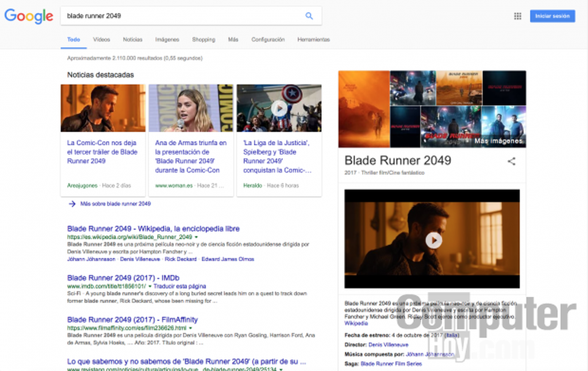The image size is (588, 371).
Task: Switch to the Imágenes tab
Action: point(167,40)
